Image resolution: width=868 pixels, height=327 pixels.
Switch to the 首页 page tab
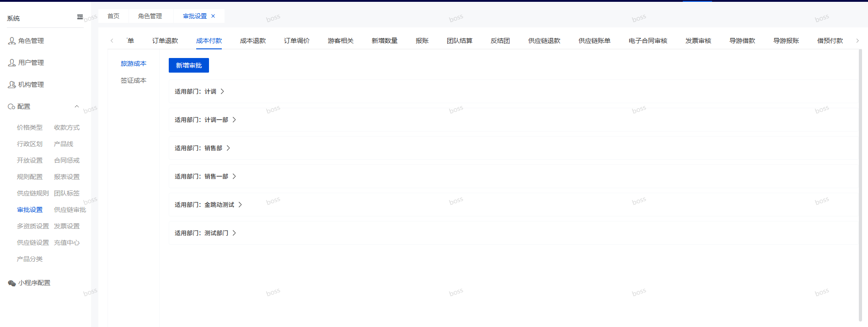coord(113,16)
